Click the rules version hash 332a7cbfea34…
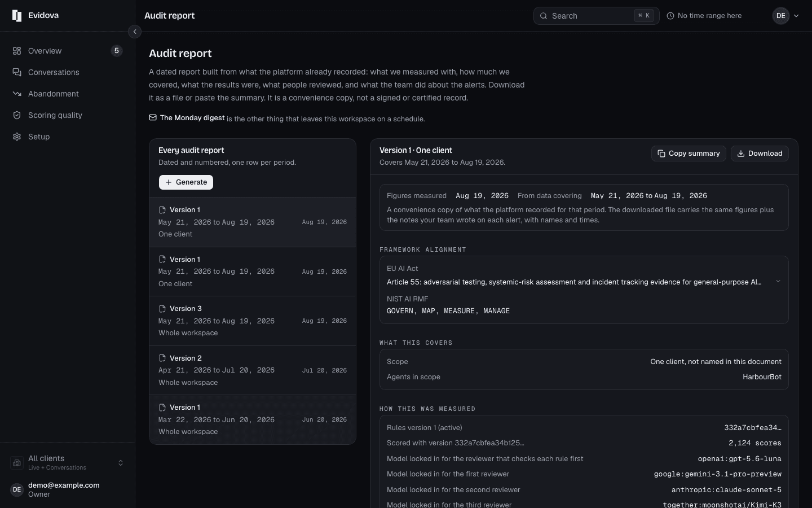The width and height of the screenshot is (812, 508). point(753,428)
